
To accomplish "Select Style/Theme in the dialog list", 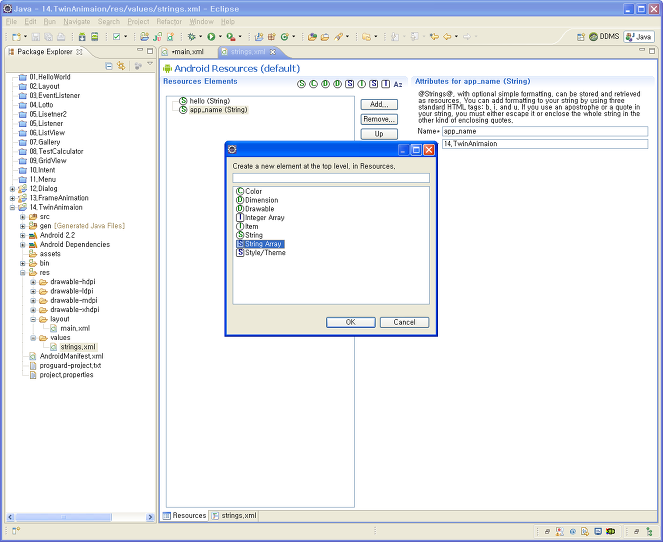I will click(x=261, y=253).
